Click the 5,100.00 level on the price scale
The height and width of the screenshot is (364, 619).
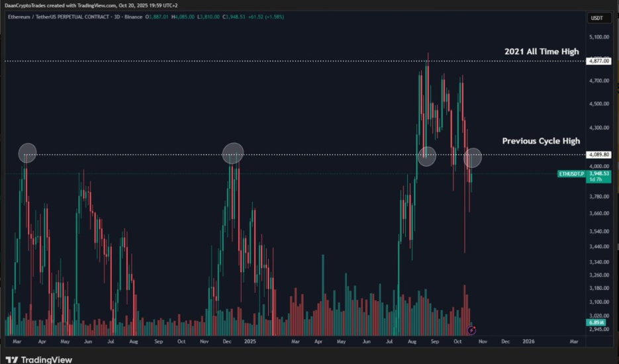point(598,37)
